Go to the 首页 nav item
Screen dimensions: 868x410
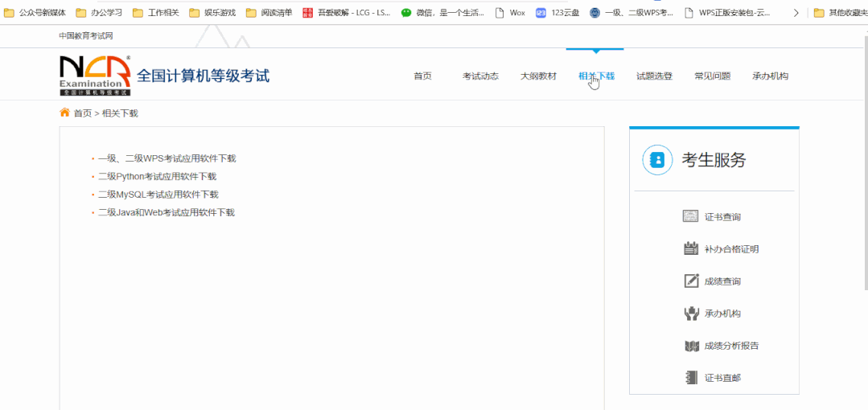pos(422,76)
